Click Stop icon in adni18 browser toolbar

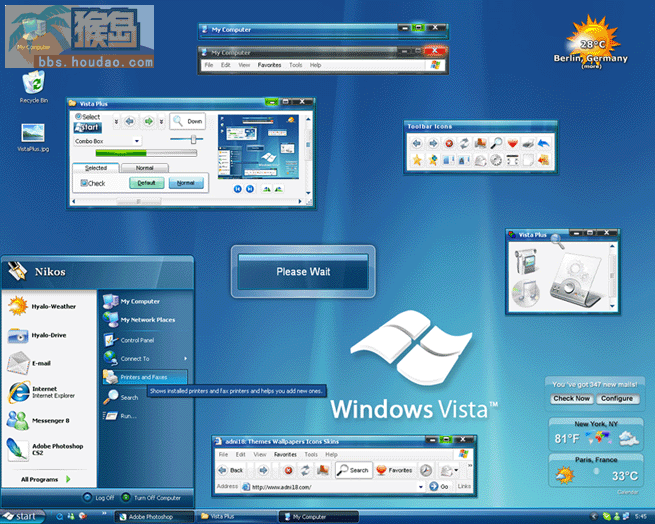tap(288, 470)
